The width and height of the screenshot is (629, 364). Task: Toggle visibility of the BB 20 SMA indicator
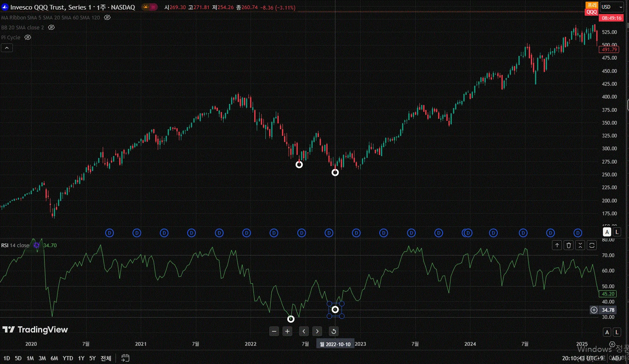click(x=51, y=28)
